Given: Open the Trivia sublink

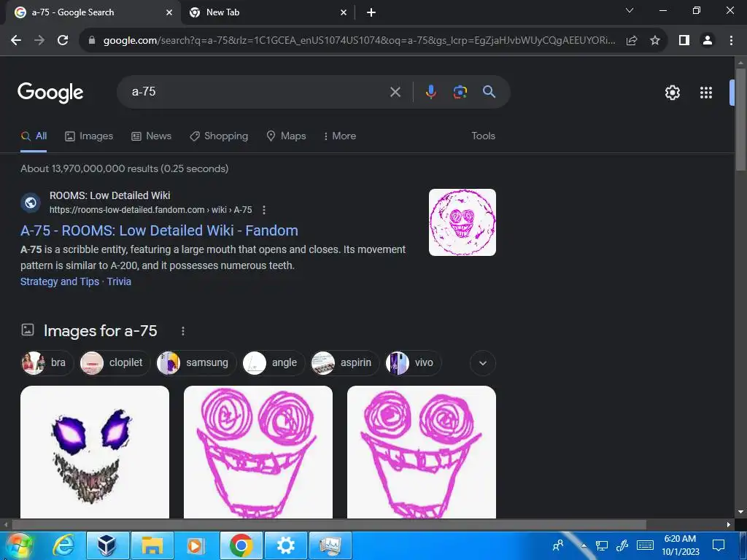Looking at the screenshot, I should point(119,281).
